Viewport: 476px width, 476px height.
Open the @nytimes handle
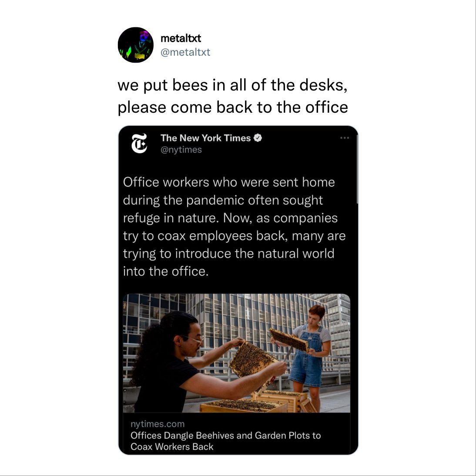point(181,150)
